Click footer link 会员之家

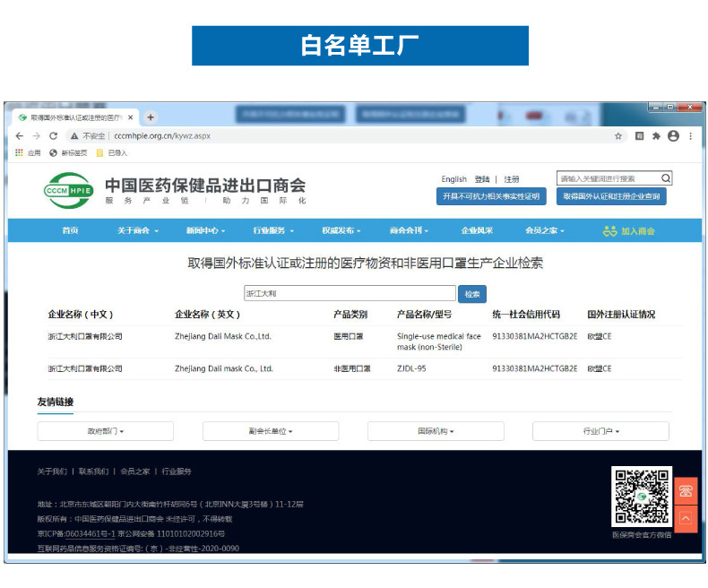(135, 471)
